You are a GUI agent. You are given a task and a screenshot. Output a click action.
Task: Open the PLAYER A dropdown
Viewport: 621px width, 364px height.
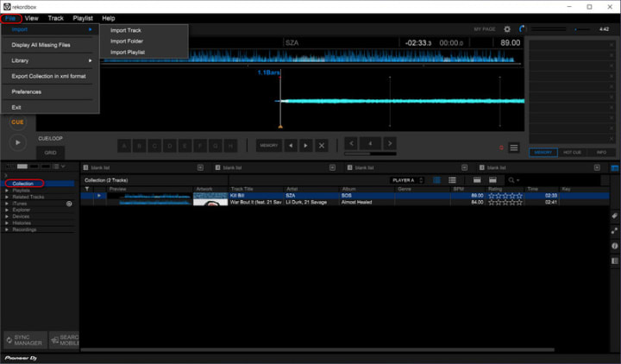click(x=407, y=180)
